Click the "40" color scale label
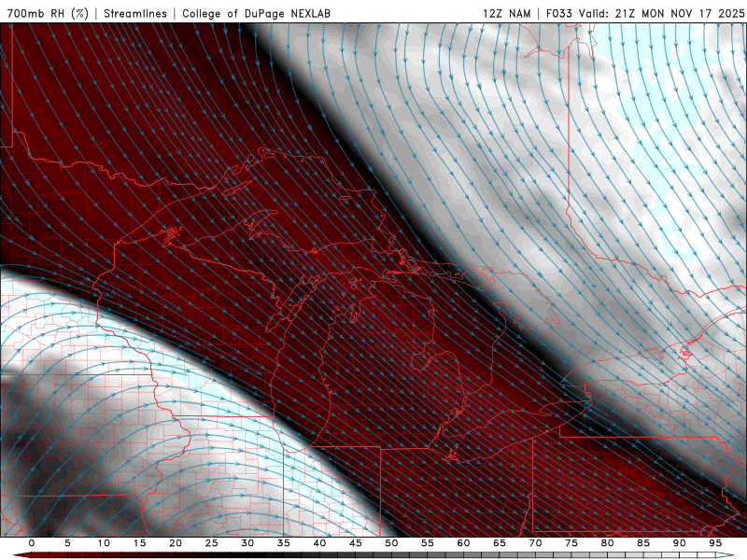747x560 pixels. 319,543
